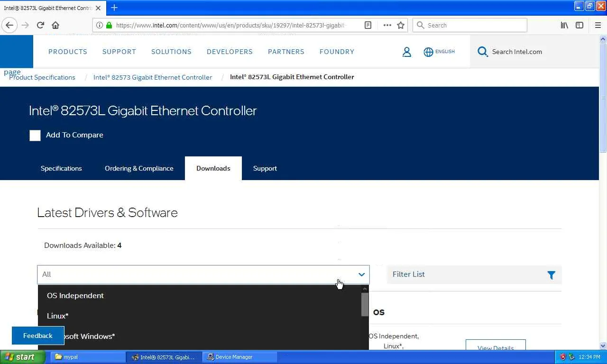Bookmark this page with the star

401,25
